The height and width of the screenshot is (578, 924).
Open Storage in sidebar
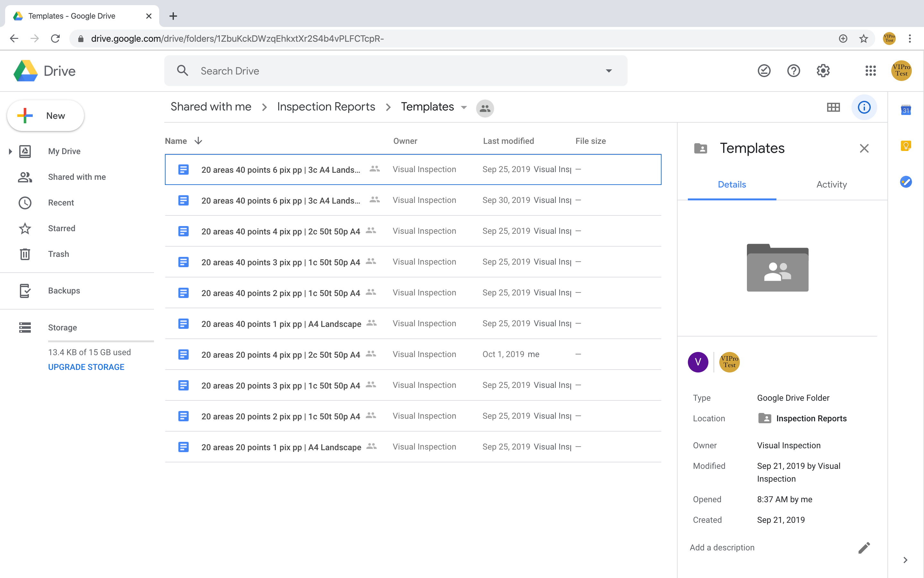pos(62,328)
